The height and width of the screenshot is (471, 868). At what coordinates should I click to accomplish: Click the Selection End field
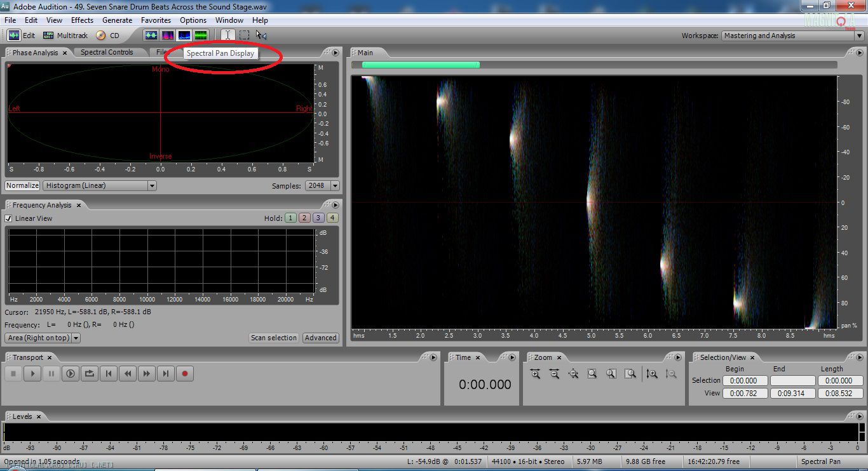(792, 380)
